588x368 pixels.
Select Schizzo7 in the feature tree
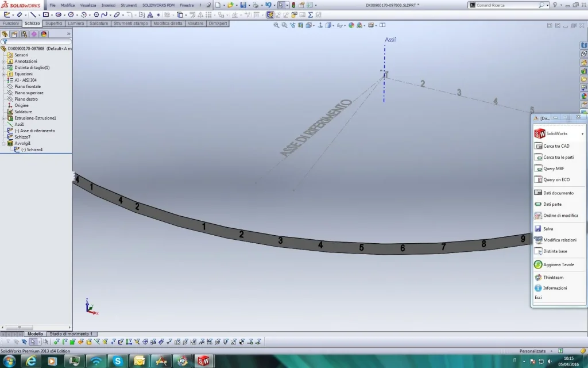click(22, 137)
